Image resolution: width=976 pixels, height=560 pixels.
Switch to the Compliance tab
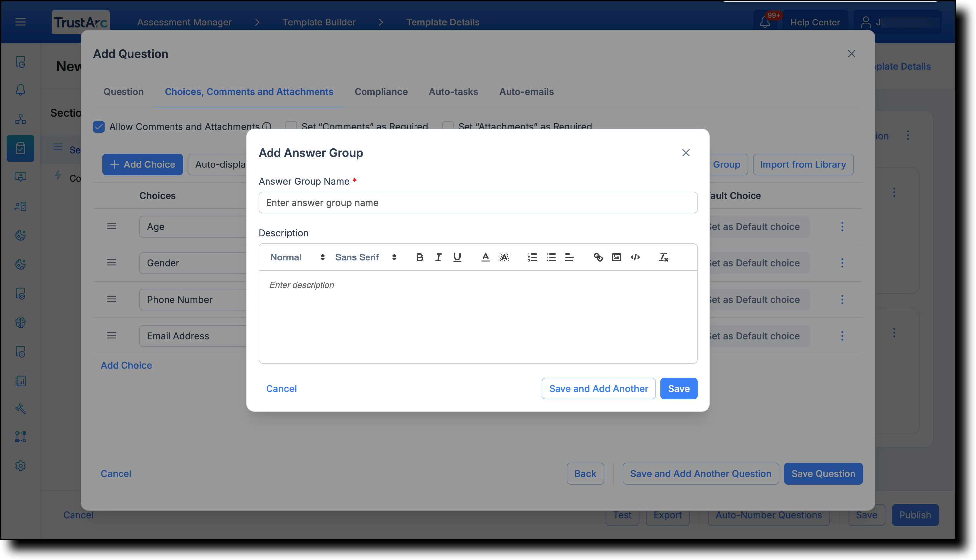[381, 92]
